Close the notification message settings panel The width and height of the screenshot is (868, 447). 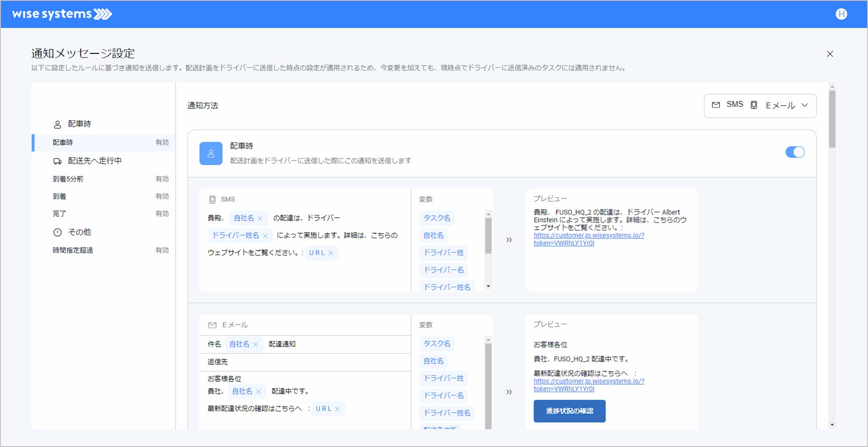[830, 54]
